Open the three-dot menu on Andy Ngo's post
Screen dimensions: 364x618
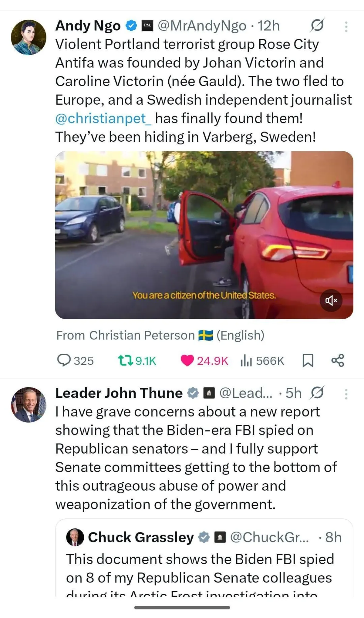[346, 26]
